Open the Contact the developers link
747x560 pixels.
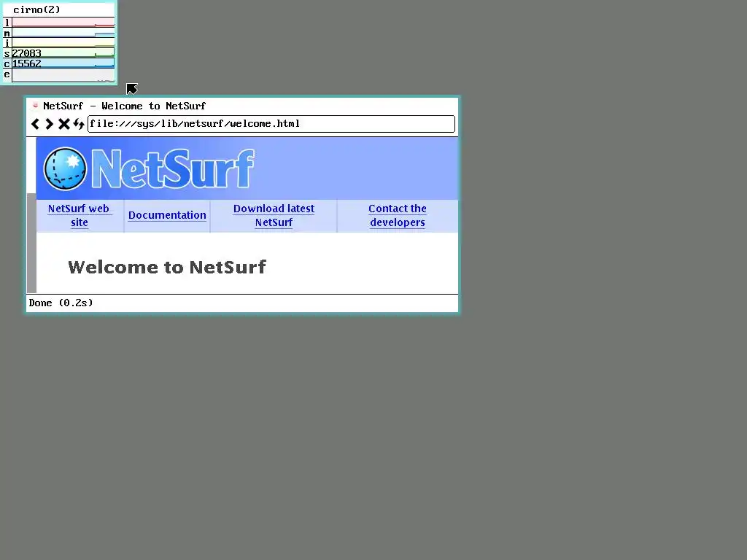pyautogui.click(x=398, y=216)
